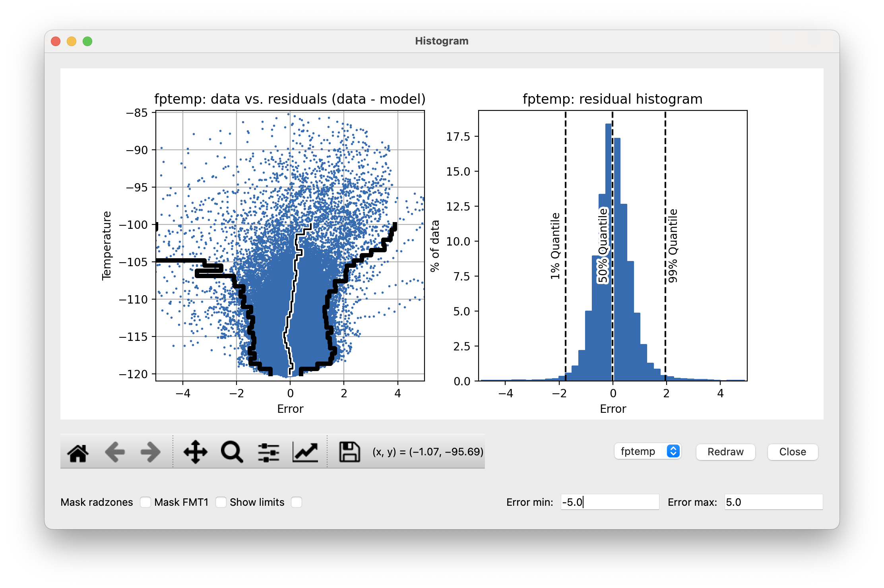
Task: Click the Home reset view icon
Action: 78,452
